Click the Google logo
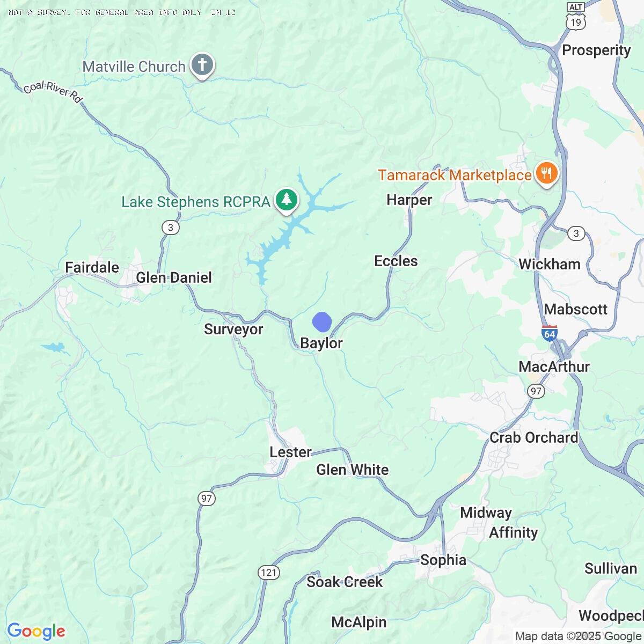 (x=36, y=632)
